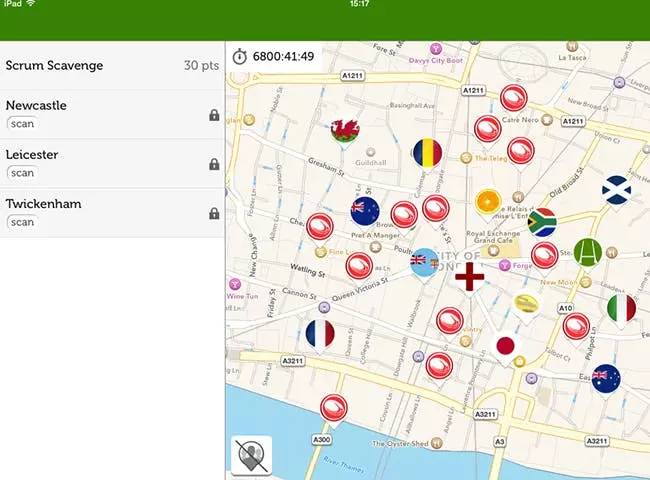Tap the green rugby goalposts marker

588,253
